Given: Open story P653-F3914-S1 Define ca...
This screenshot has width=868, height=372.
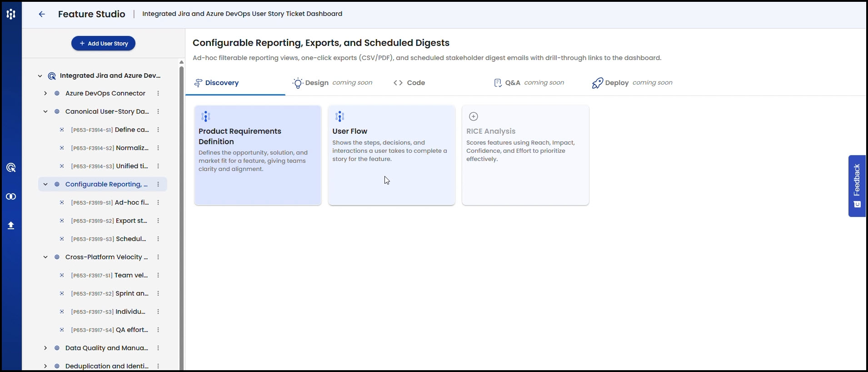Looking at the screenshot, I should pyautogui.click(x=110, y=130).
